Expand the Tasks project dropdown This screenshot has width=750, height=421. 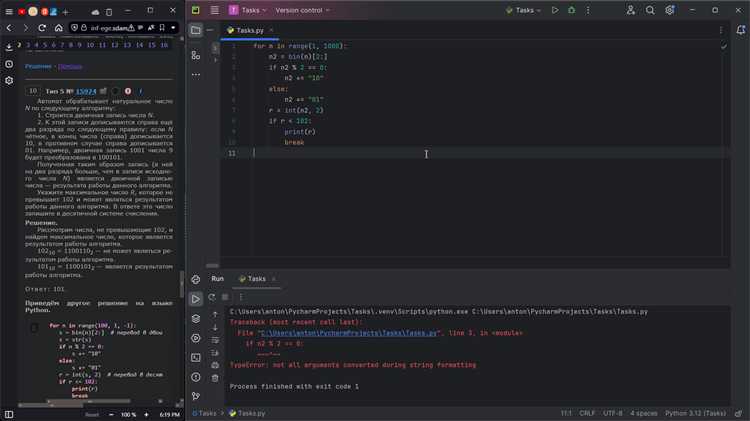point(250,10)
